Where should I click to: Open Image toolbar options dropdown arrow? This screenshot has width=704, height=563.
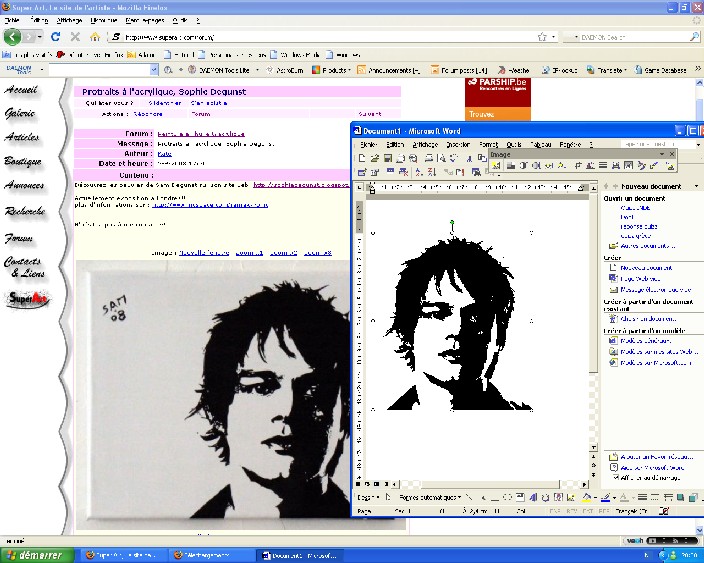(x=662, y=154)
